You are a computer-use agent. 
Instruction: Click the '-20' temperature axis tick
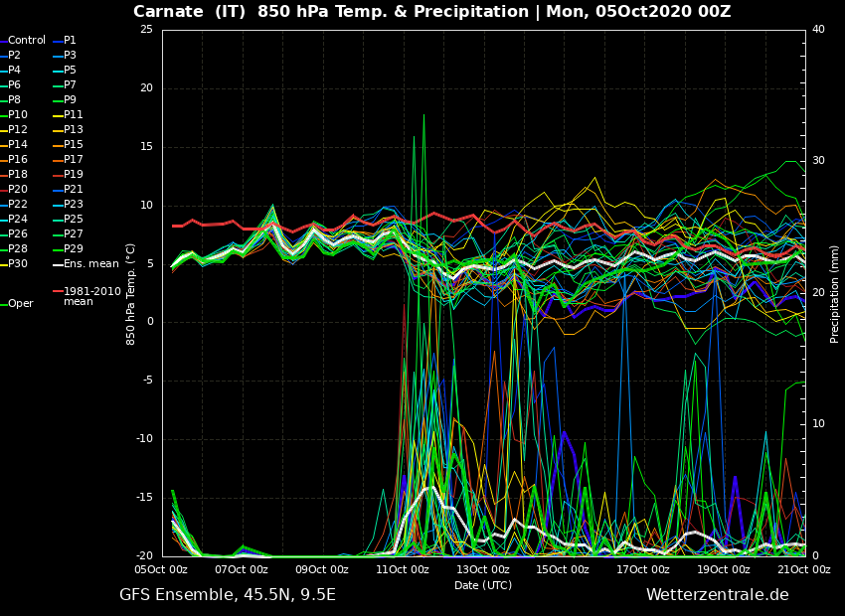145,556
